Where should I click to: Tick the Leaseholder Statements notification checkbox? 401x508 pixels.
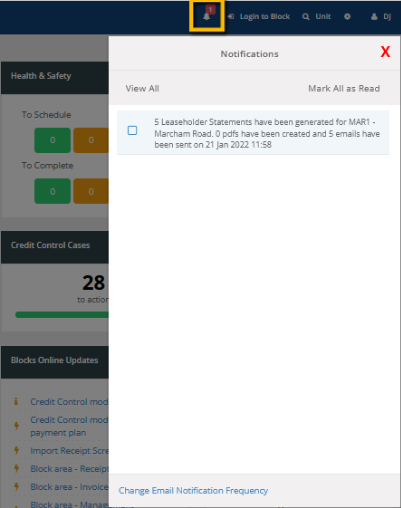[x=132, y=130]
